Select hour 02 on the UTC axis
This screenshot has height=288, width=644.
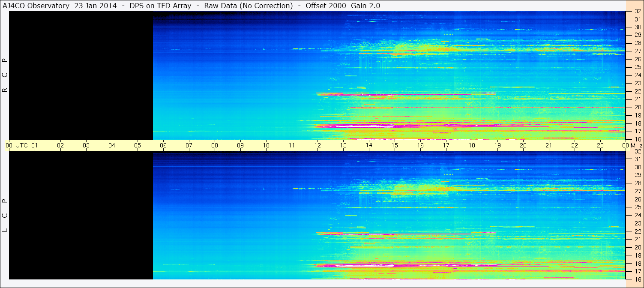tap(60, 145)
